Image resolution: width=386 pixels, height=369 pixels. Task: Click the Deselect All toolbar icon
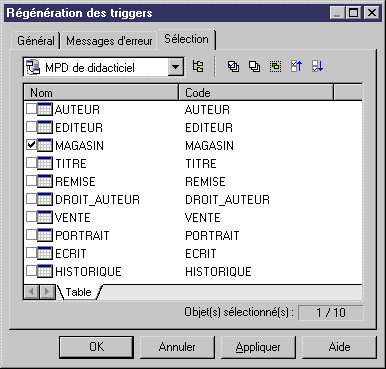point(254,67)
